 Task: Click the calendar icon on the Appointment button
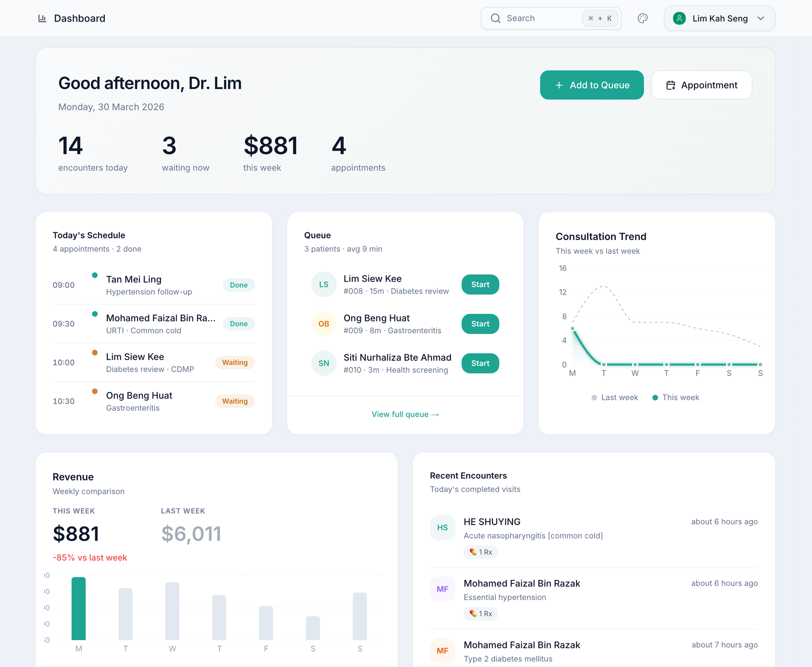coord(671,85)
